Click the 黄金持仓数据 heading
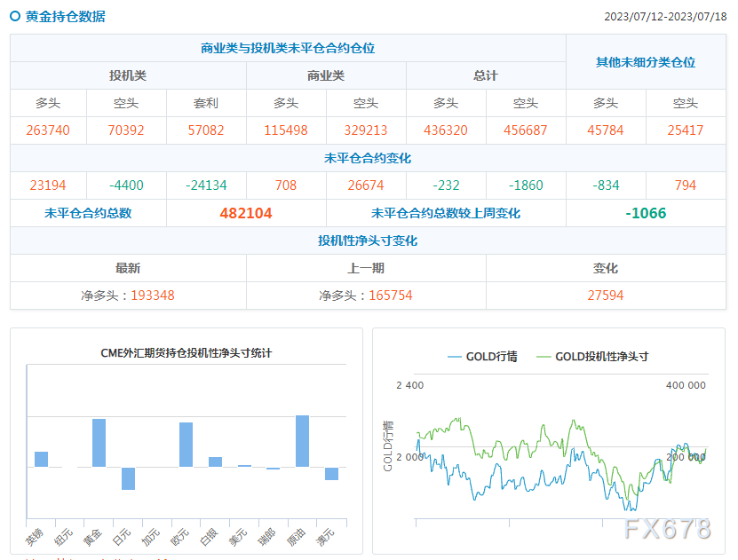This screenshot has height=560, width=738. click(x=66, y=17)
